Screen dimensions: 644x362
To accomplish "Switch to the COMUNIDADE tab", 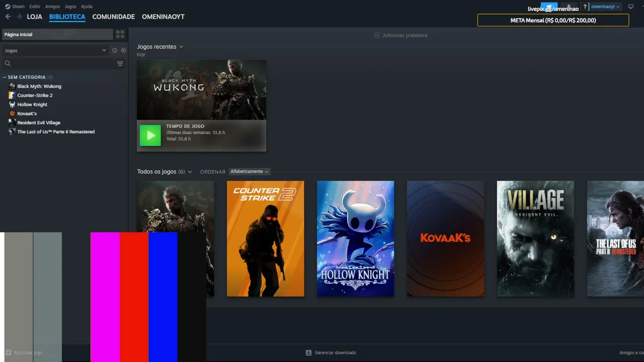I will (x=114, y=17).
